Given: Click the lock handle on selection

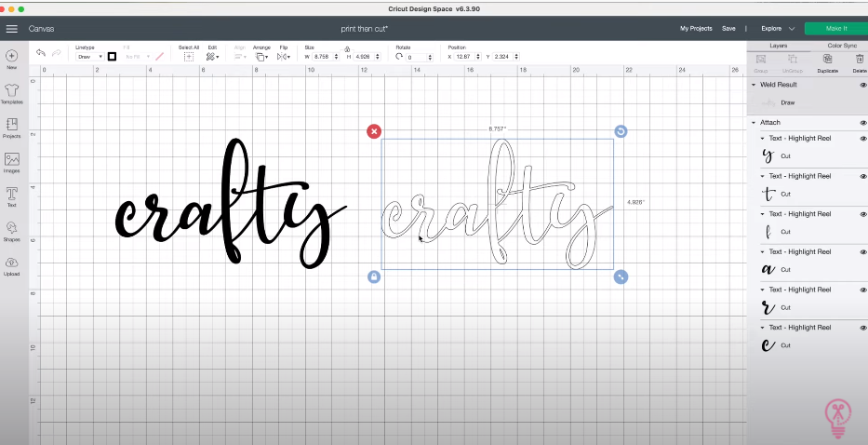Looking at the screenshot, I should [374, 276].
